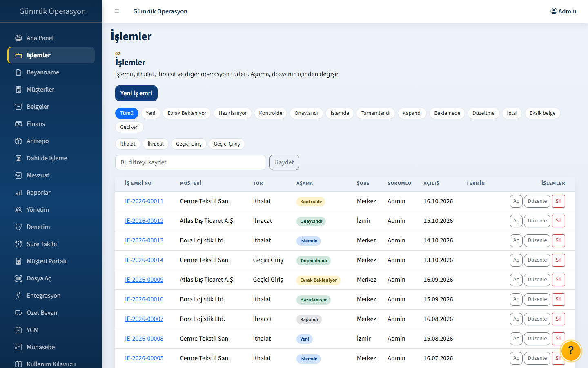The width and height of the screenshot is (588, 368).
Task: Sort by the AÇILIŞ column header
Action: click(x=431, y=183)
